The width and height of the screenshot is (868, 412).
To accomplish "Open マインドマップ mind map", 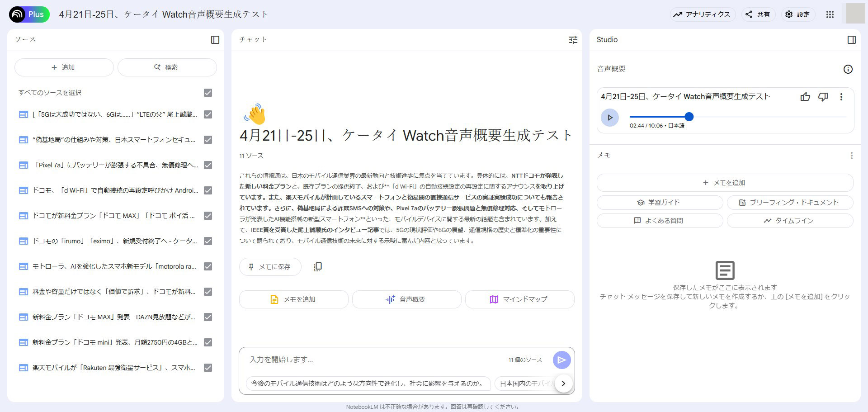I will pyautogui.click(x=520, y=299).
